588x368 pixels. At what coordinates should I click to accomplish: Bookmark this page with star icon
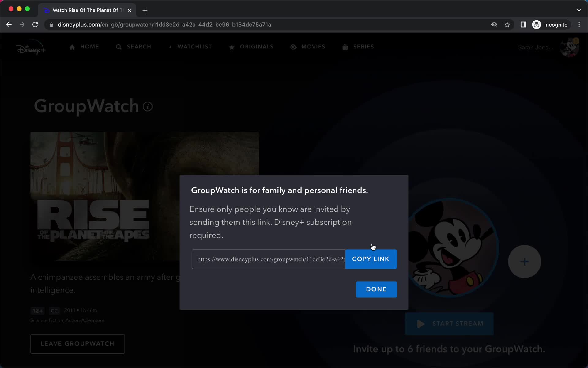click(x=507, y=25)
